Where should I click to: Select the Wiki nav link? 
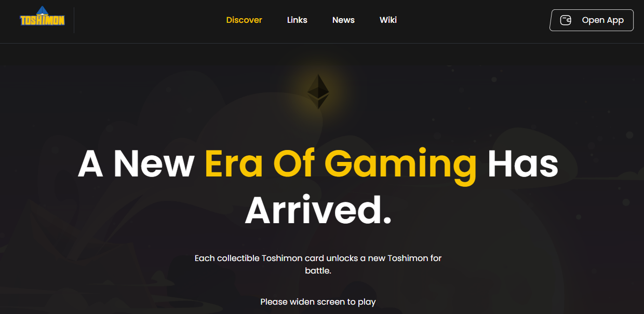[x=388, y=20]
